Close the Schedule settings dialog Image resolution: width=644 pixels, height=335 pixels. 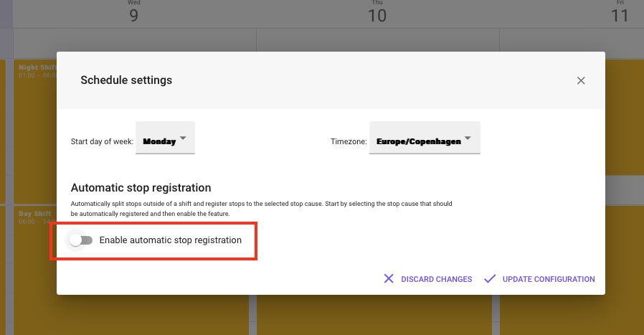580,80
